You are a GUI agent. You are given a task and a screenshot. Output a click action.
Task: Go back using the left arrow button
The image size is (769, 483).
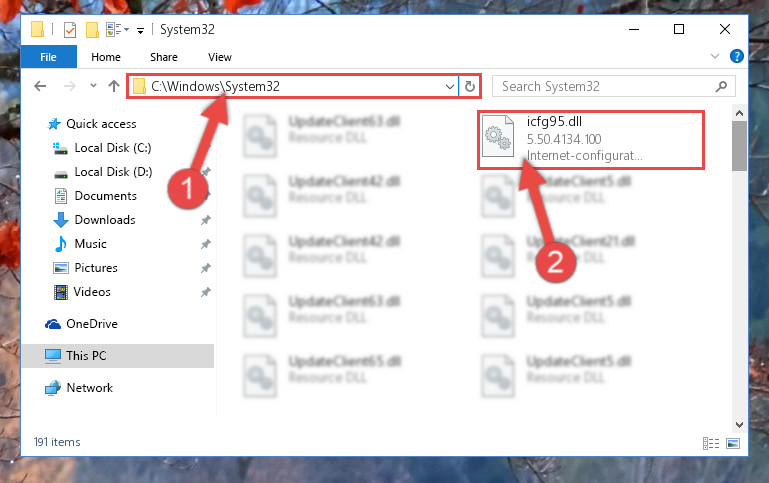point(40,86)
